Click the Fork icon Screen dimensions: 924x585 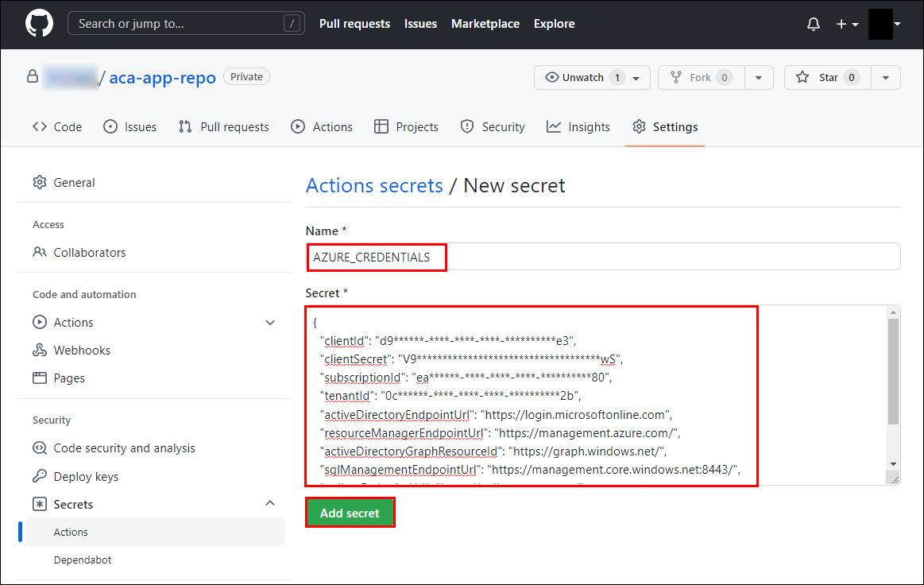676,77
